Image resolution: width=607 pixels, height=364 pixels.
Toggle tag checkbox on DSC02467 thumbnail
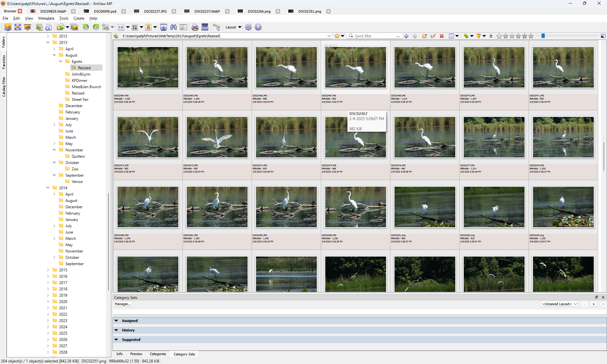coord(327,46)
